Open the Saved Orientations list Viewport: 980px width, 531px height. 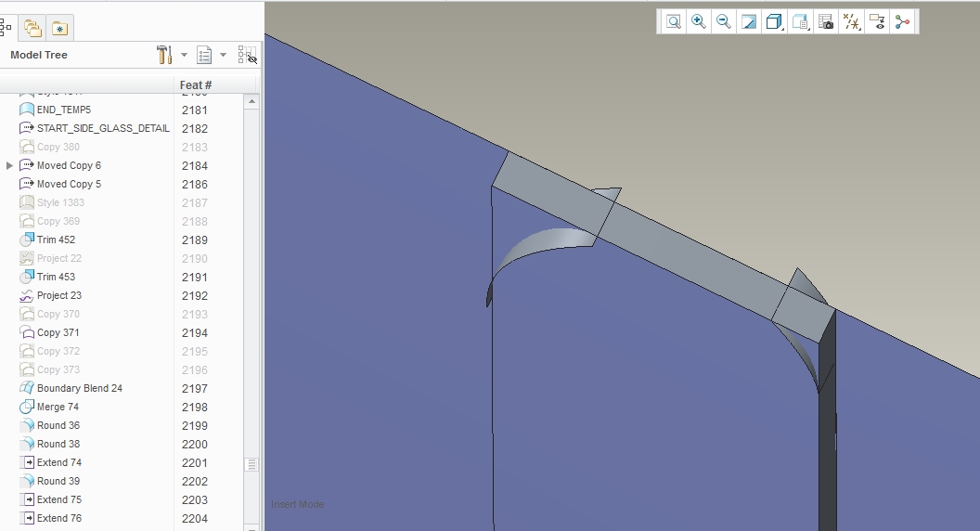click(x=800, y=22)
